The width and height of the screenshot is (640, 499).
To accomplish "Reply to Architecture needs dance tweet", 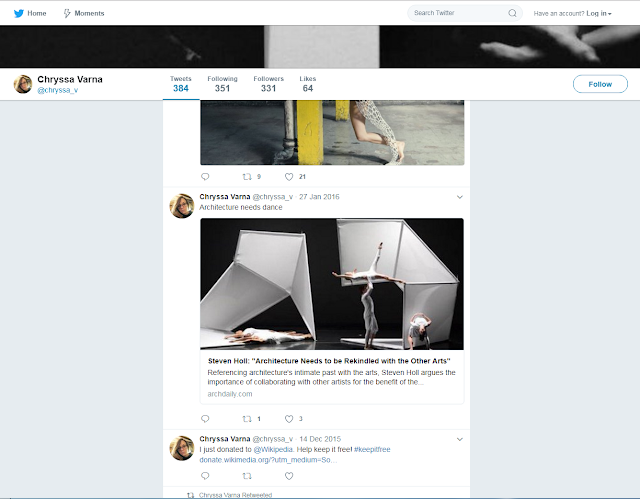I will tap(205, 419).
